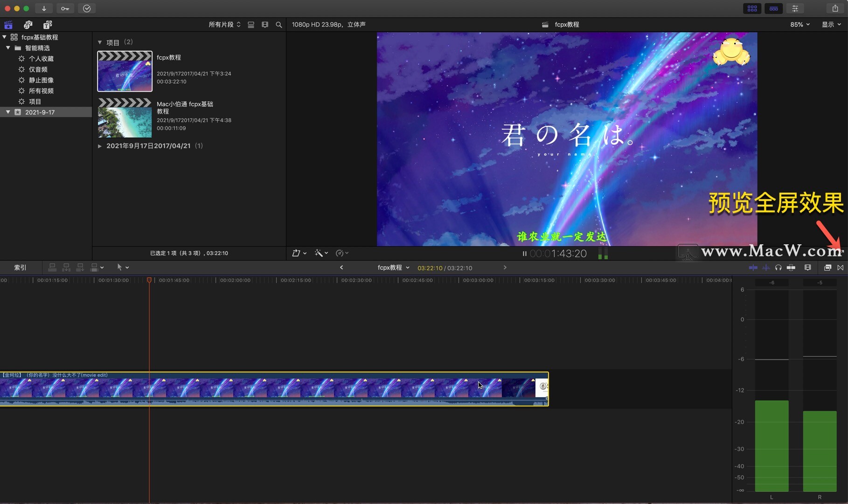The image size is (848, 504).
Task: Collapse the 智能精选 folder
Action: pyautogui.click(x=8, y=48)
